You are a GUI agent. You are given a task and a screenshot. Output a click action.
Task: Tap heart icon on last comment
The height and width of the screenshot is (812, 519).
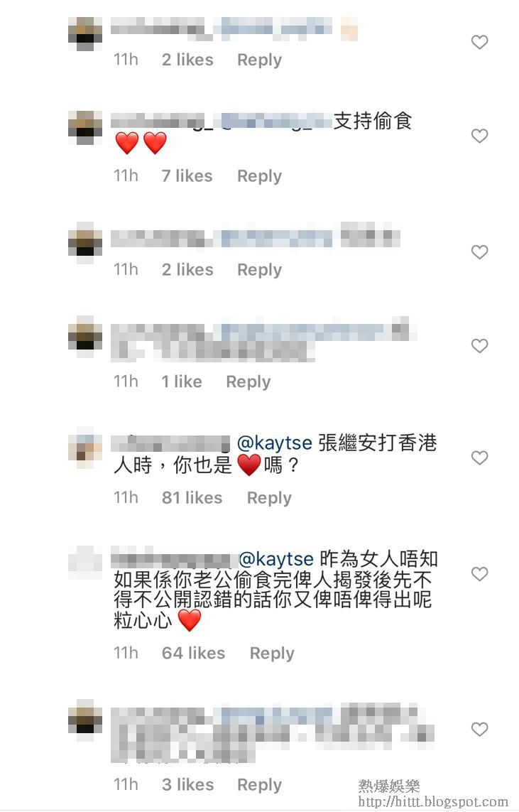click(x=480, y=729)
